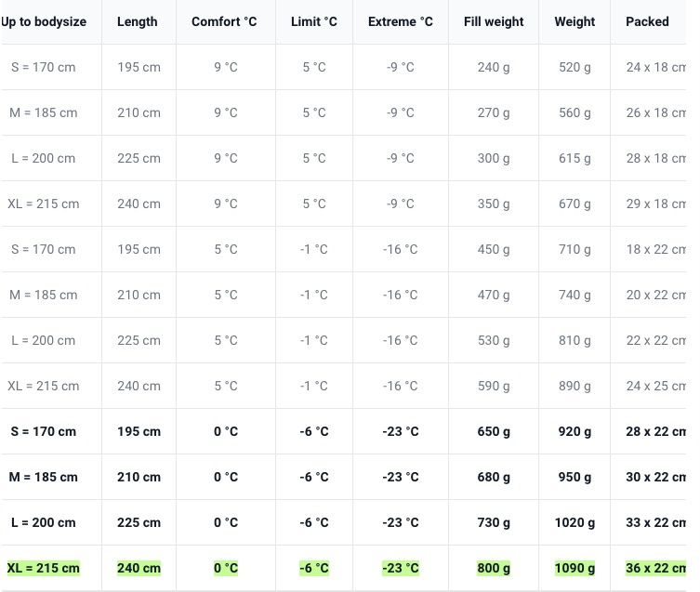Select the "350 g" fill weight cell
This screenshot has width=700, height=592.
(494, 204)
